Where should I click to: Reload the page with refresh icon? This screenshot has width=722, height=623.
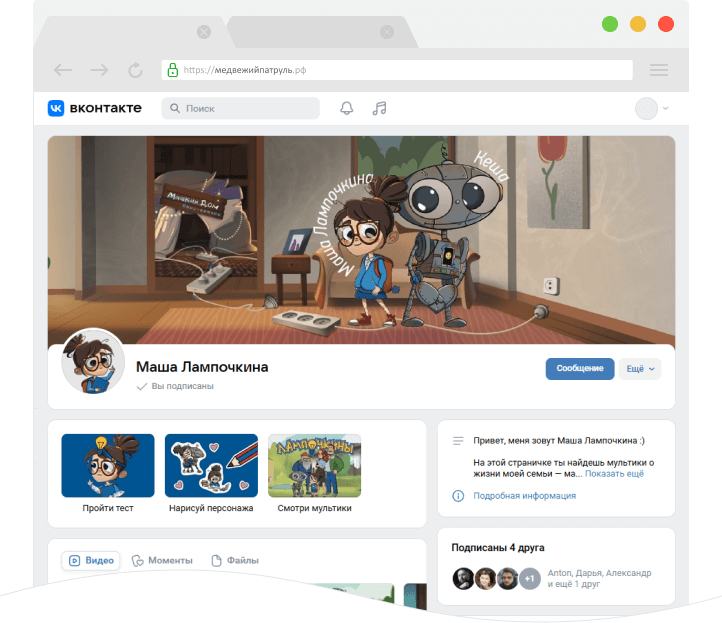pos(135,70)
